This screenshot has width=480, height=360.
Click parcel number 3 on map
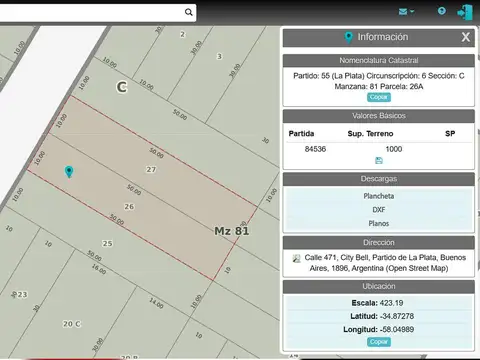pos(219,56)
